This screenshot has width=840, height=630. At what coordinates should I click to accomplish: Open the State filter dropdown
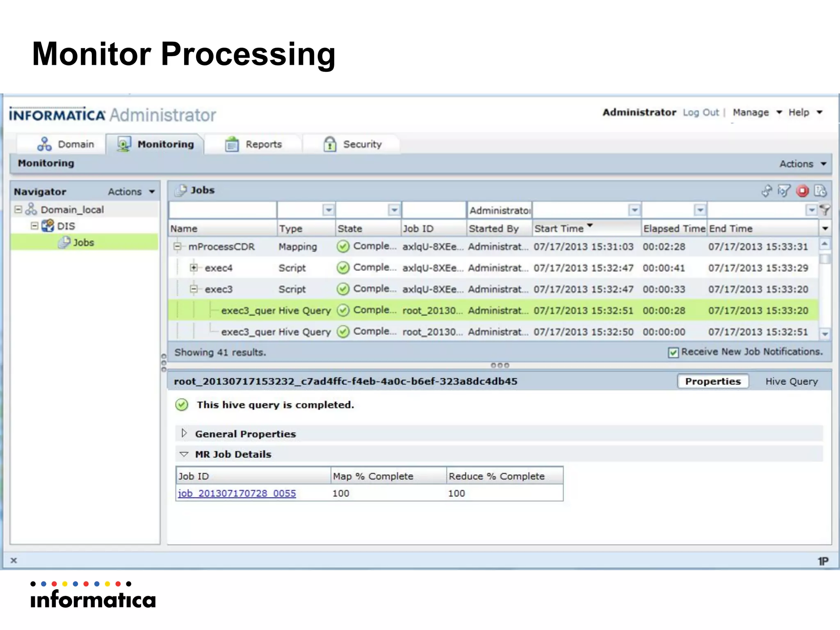pos(394,210)
